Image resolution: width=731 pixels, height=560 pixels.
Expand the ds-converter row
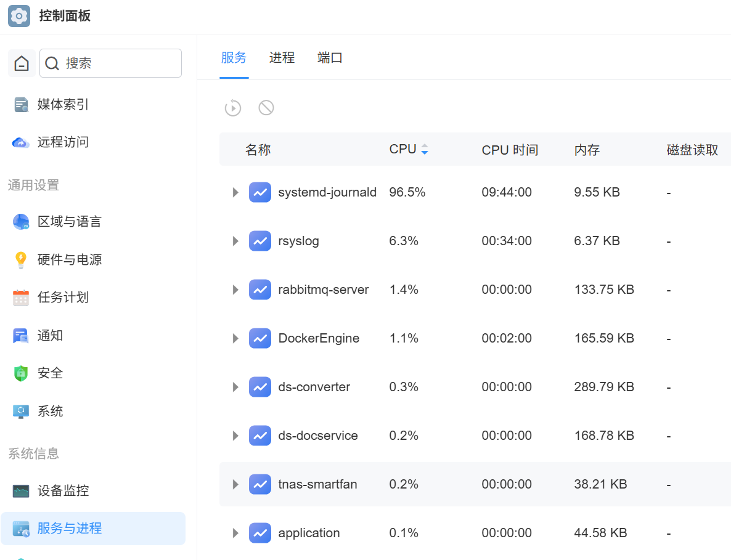coord(235,387)
